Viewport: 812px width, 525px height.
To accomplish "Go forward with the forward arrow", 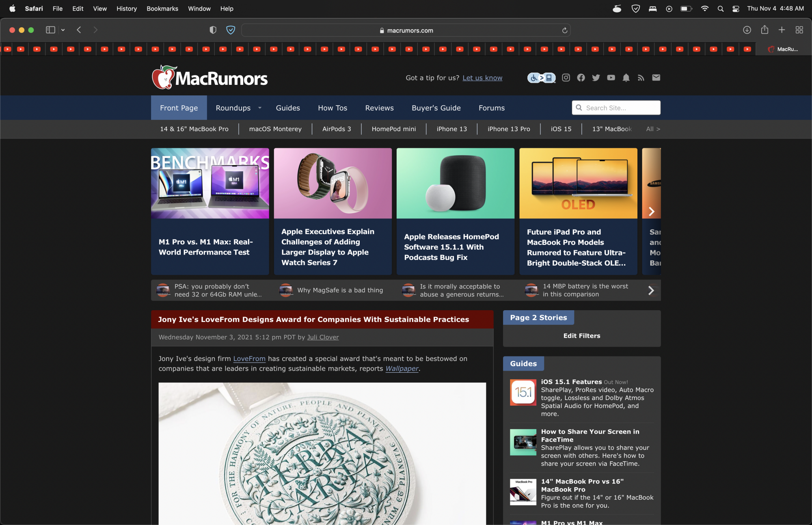I will coord(95,30).
